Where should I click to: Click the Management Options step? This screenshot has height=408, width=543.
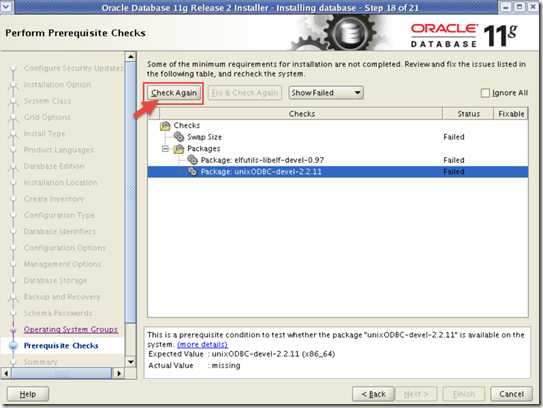62,264
